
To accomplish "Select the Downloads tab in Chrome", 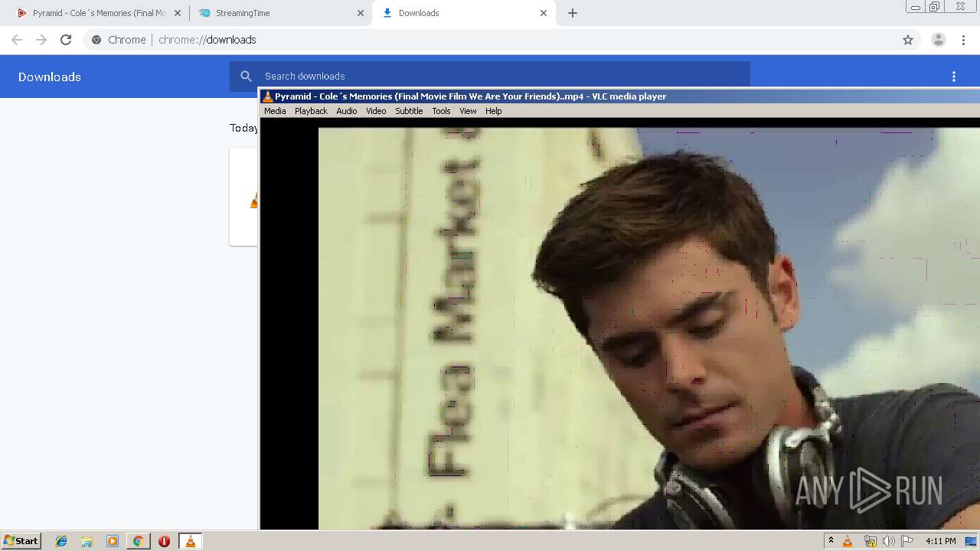I will tap(463, 13).
